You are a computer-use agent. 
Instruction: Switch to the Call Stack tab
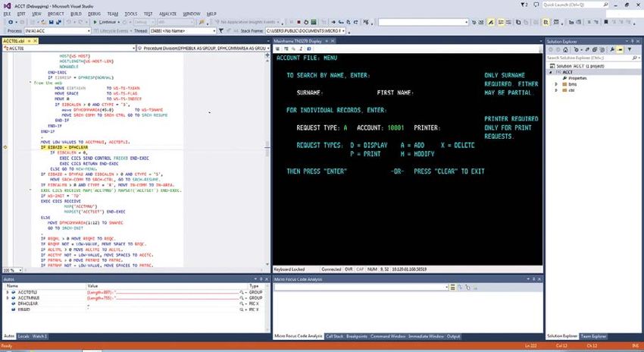pyautogui.click(x=334, y=336)
